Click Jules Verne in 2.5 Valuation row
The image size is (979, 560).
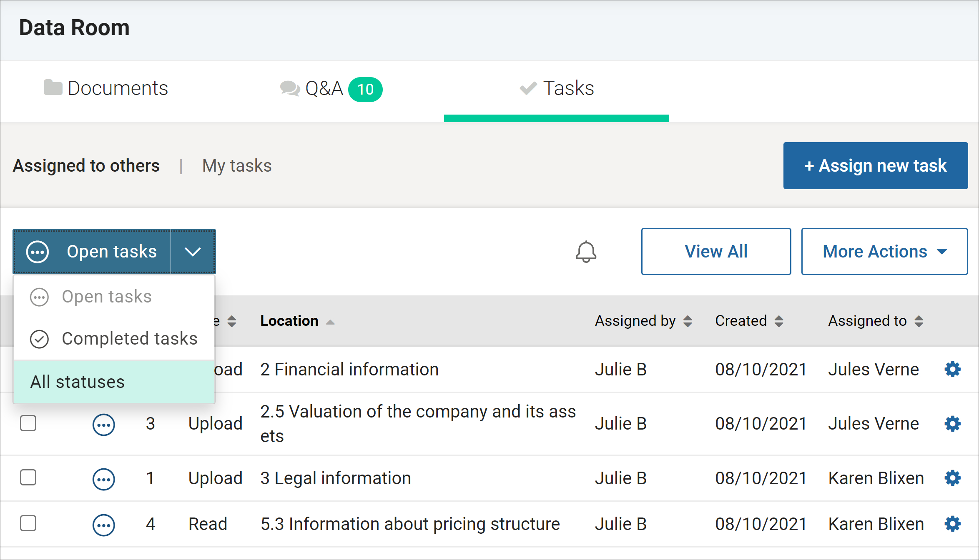pos(874,423)
